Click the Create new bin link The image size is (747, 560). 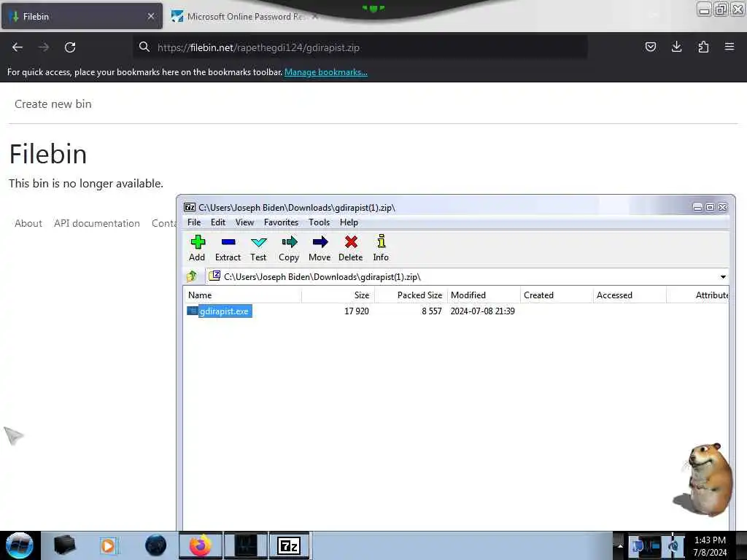click(x=53, y=104)
